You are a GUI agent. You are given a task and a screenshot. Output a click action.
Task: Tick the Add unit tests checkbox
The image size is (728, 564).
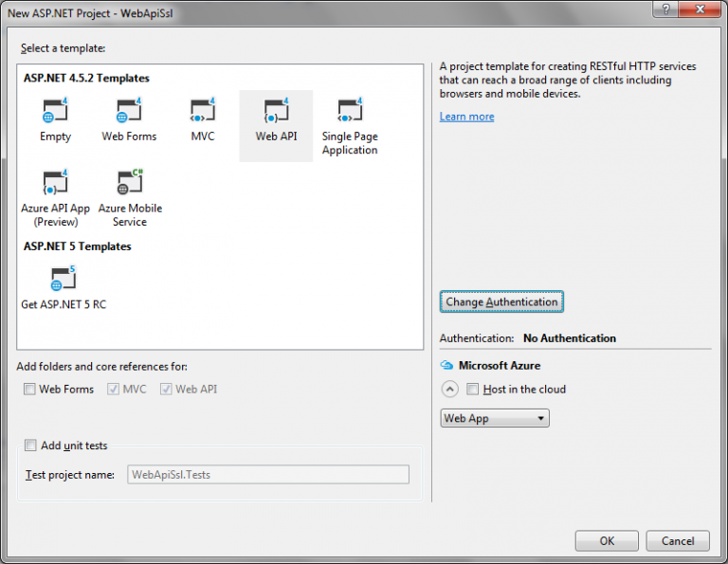(x=30, y=446)
